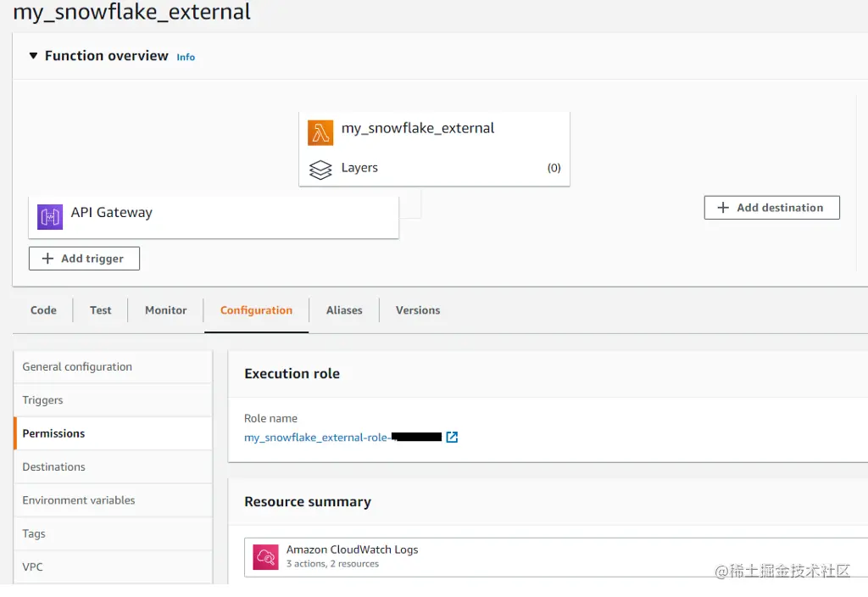
Task: Click the (0) layers count
Action: pyautogui.click(x=554, y=168)
